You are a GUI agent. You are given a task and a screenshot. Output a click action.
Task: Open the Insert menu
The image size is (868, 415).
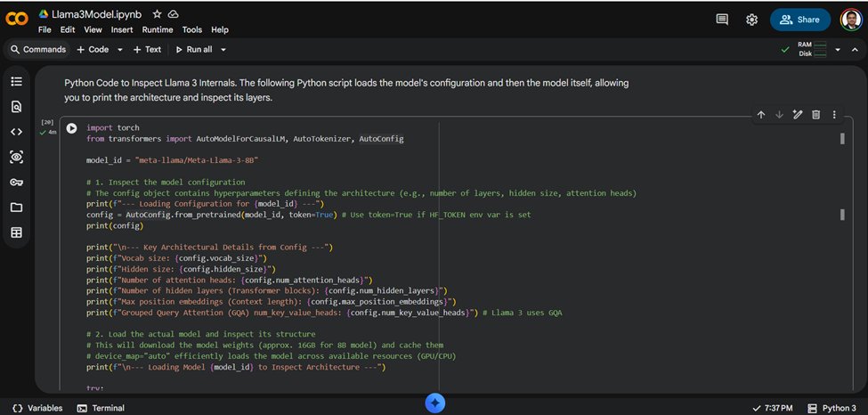[x=122, y=30]
